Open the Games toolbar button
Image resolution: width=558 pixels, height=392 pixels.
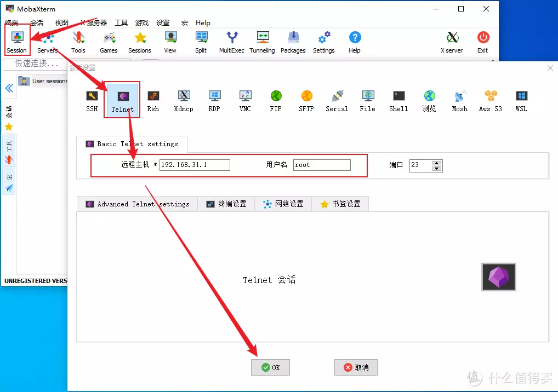(109, 42)
